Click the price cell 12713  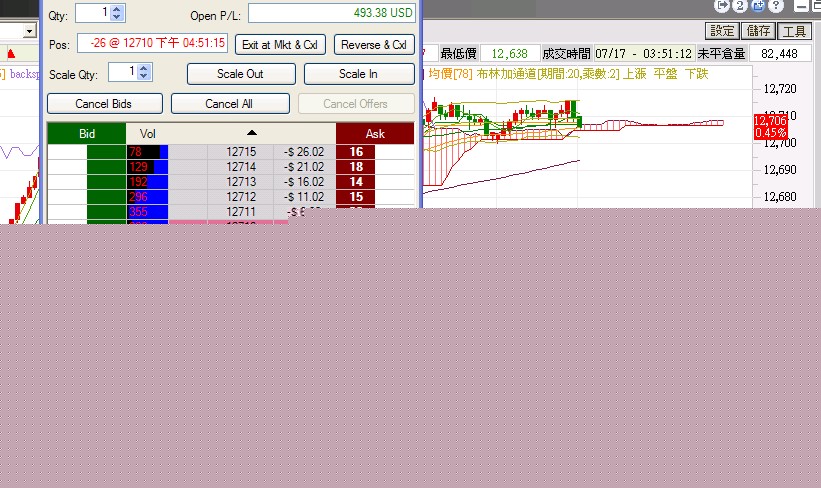[x=241, y=182]
